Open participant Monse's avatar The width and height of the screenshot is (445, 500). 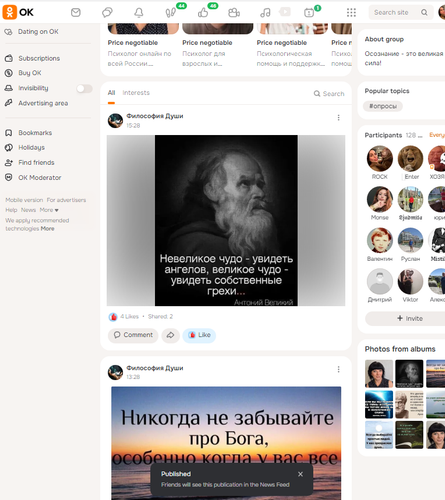(x=380, y=199)
